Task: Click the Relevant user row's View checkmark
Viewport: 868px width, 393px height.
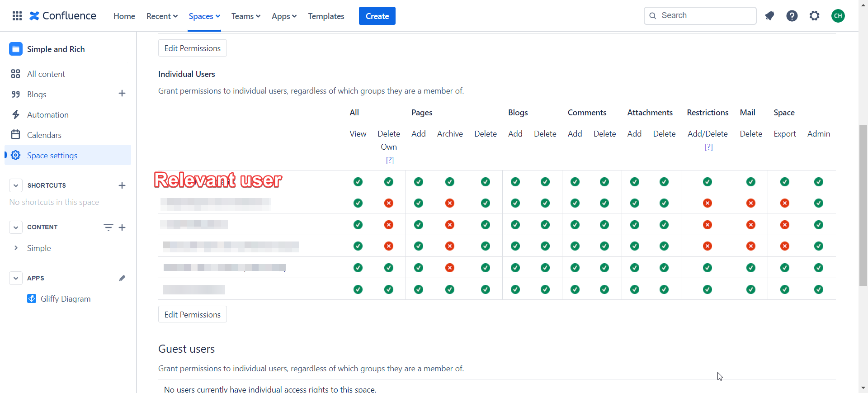Action: point(358,182)
